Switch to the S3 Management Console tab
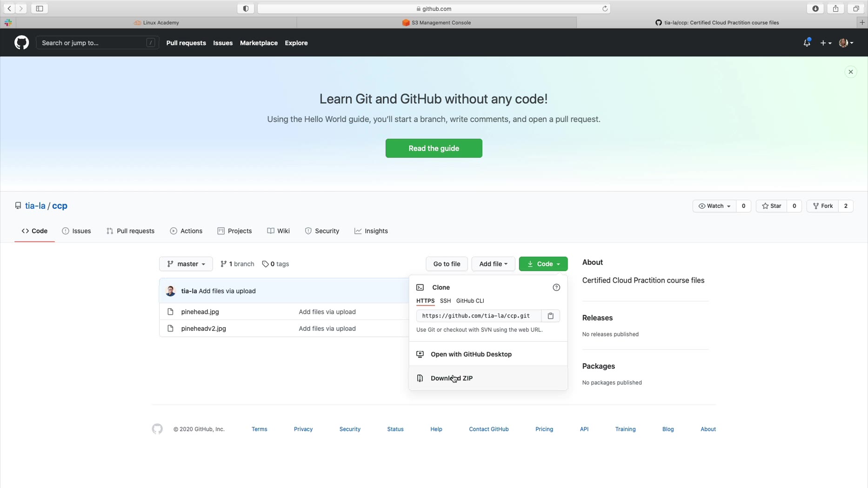The height and width of the screenshot is (488, 868). click(436, 22)
